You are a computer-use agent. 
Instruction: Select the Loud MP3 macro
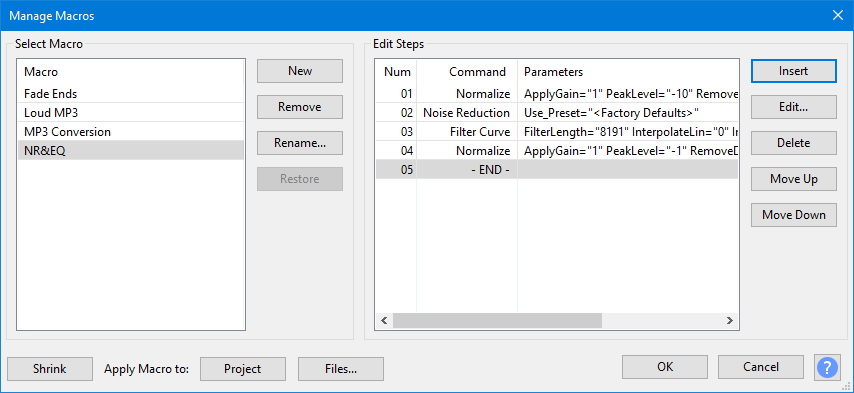pyautogui.click(x=131, y=113)
